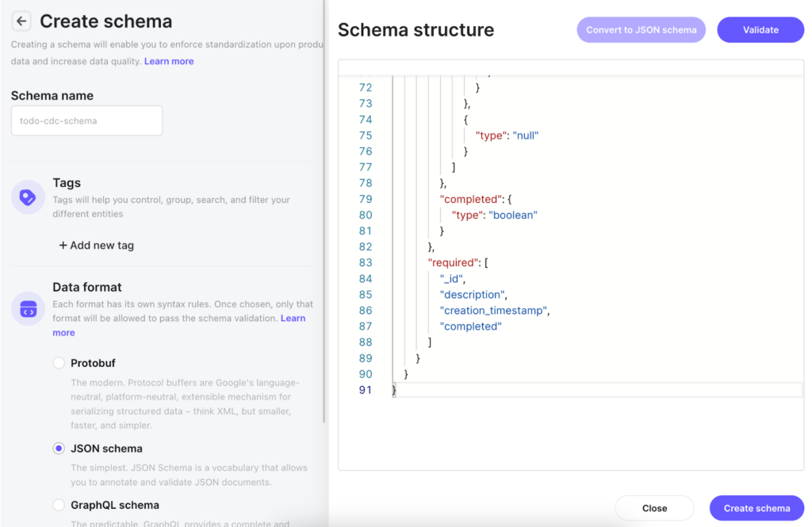
Task: Click the Validate button
Action: tap(760, 29)
